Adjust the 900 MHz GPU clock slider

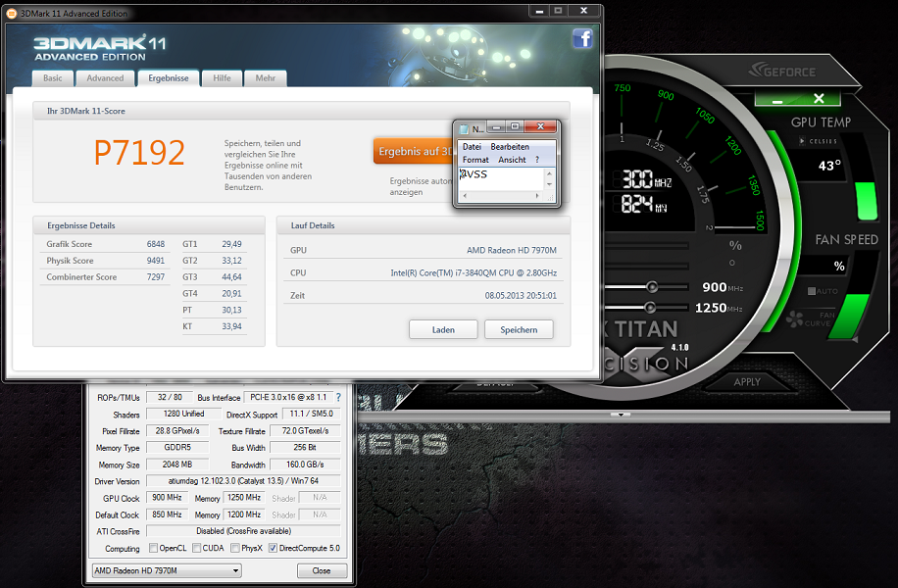(x=652, y=287)
